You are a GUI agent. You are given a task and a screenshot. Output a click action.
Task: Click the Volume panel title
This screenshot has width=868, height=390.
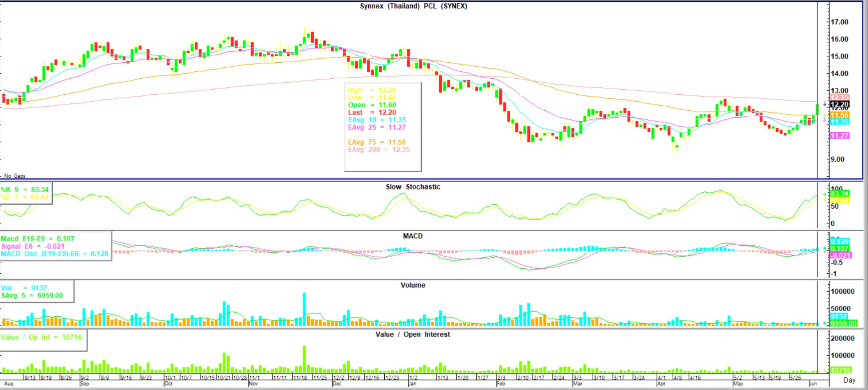click(413, 285)
